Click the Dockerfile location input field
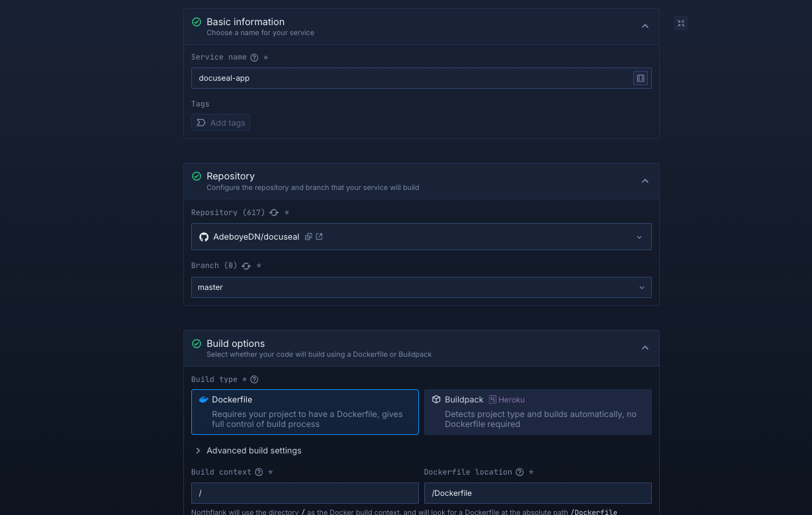The height and width of the screenshot is (515, 812). (537, 493)
